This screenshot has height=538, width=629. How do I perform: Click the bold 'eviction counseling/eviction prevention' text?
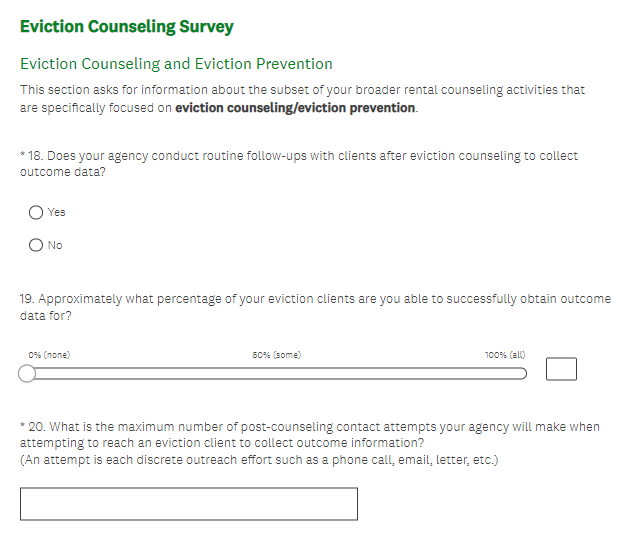pos(295,108)
